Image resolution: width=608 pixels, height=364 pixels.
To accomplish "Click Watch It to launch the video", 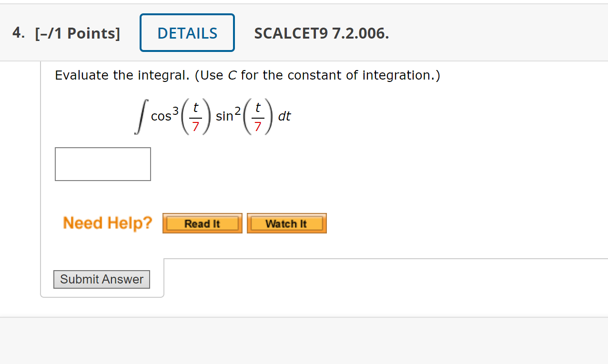I will click(x=286, y=223).
